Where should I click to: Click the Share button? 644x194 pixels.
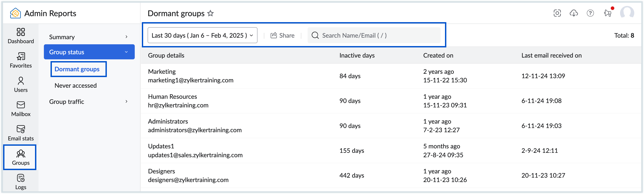283,35
